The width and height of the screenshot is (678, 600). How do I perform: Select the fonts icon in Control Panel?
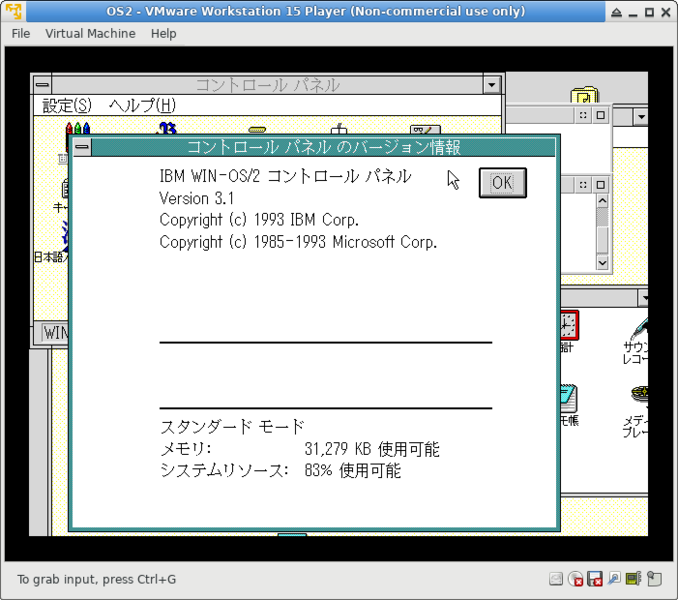[x=168, y=128]
